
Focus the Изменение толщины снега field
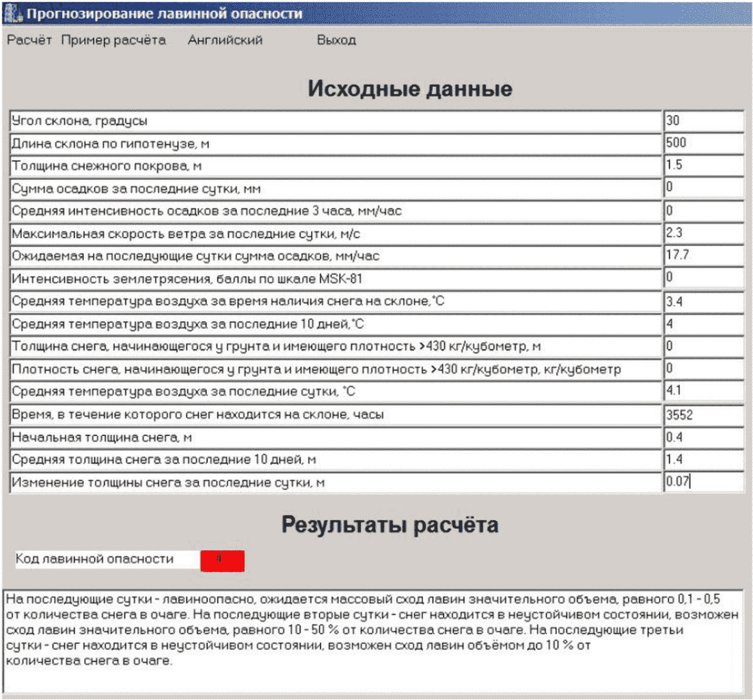click(703, 482)
